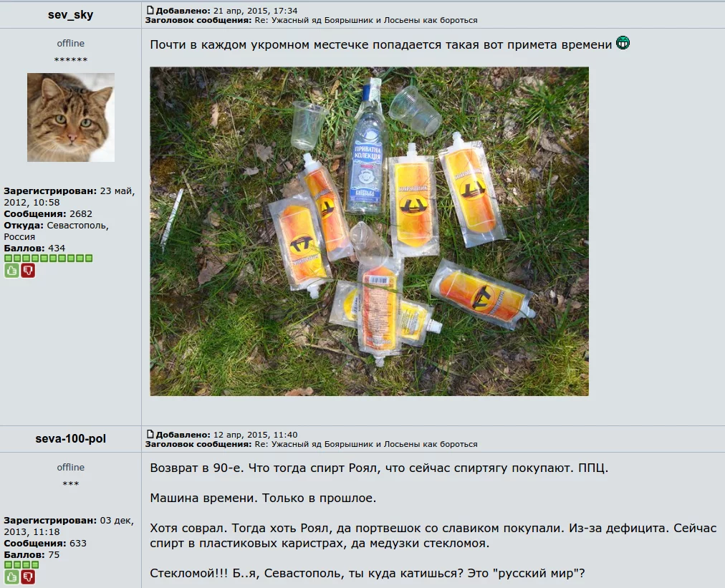Click the second post's message title text
Image resolution: width=725 pixels, height=588 pixels.
coord(366,444)
